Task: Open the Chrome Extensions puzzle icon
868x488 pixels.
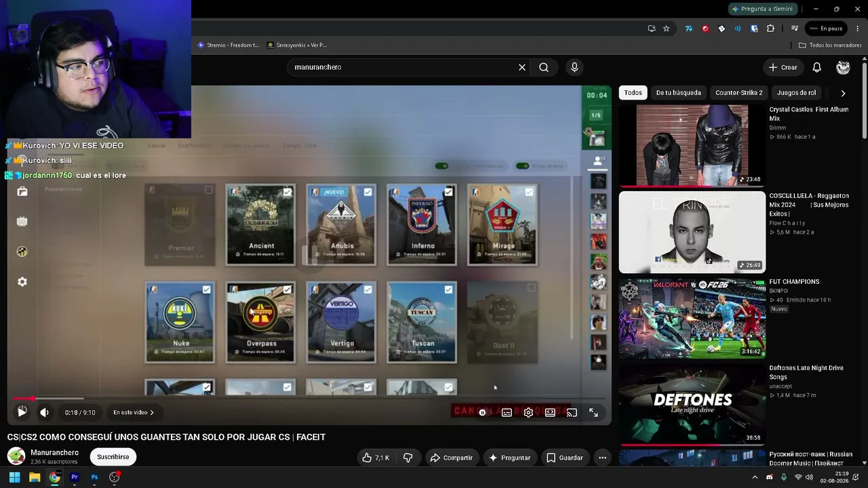Action: click(770, 28)
